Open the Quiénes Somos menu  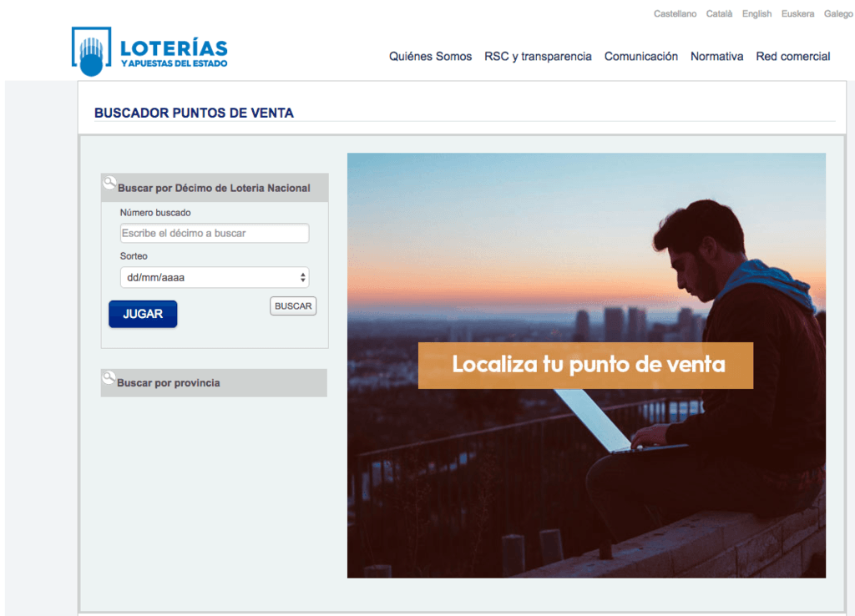[430, 56]
